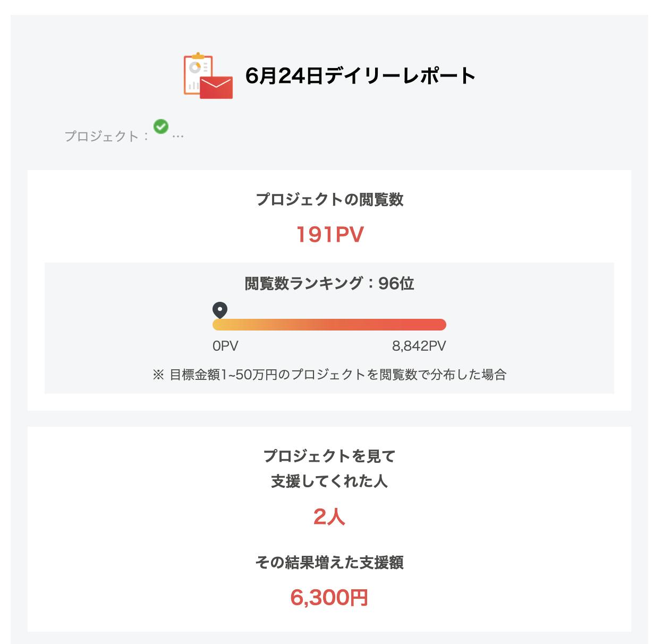
Task: Click the その結果増えた支援額 heading
Action: click(x=329, y=562)
